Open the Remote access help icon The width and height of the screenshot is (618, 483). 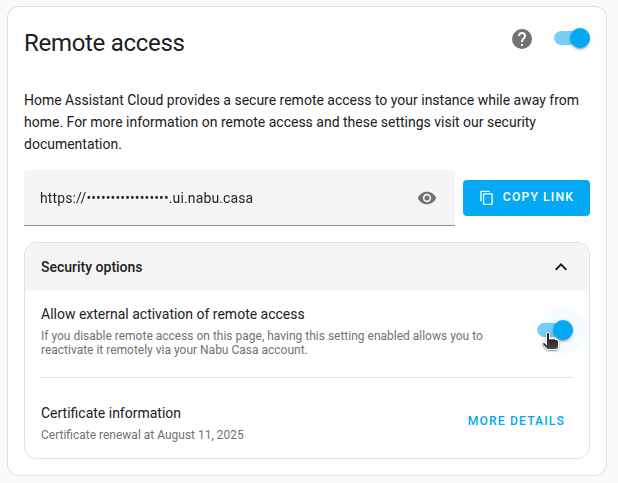coord(522,39)
